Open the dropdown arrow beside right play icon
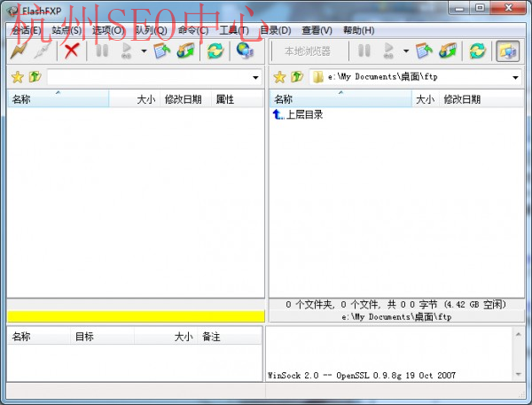Image resolution: width=532 pixels, height=405 pixels. click(406, 51)
